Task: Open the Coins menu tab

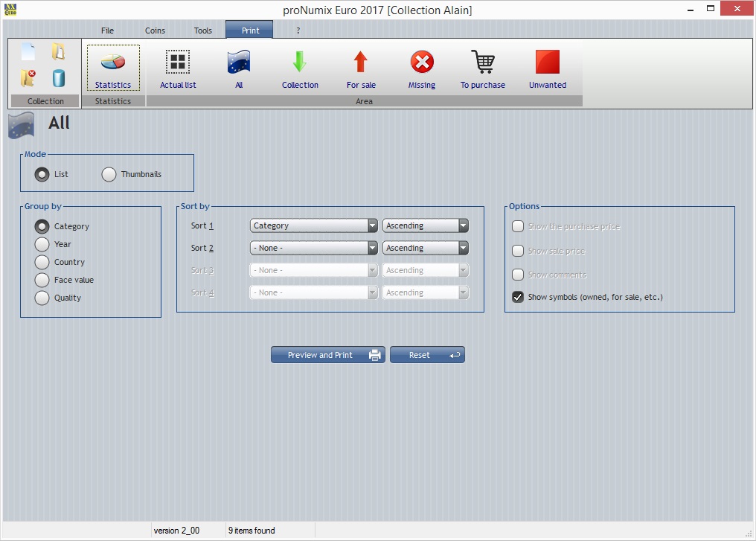Action: 155,31
